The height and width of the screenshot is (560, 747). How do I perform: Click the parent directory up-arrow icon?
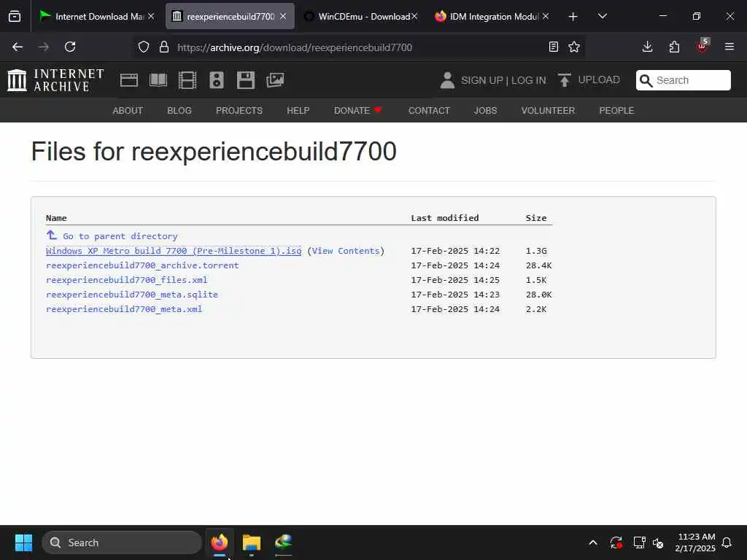[52, 236]
